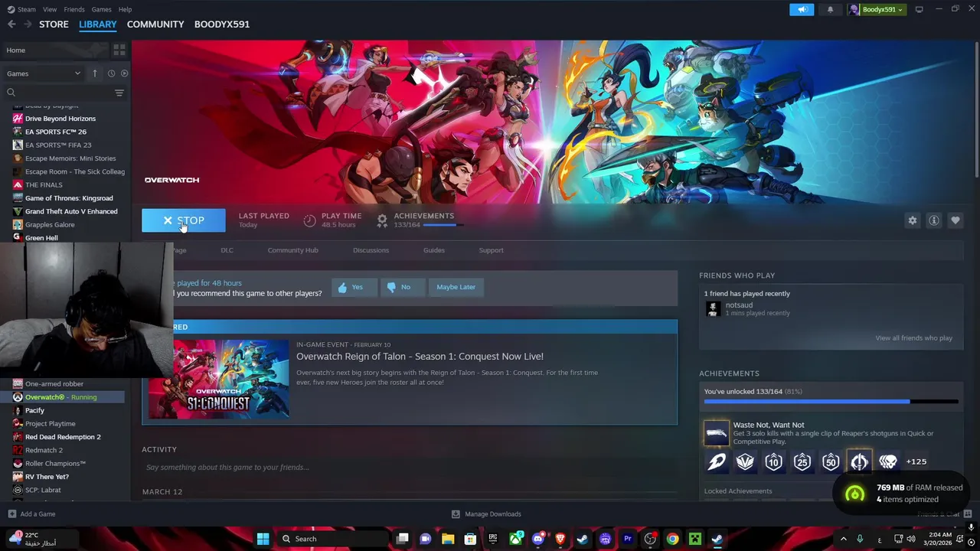Go forward with the navigation arrow
This screenshot has width=980, height=551.
(28, 24)
